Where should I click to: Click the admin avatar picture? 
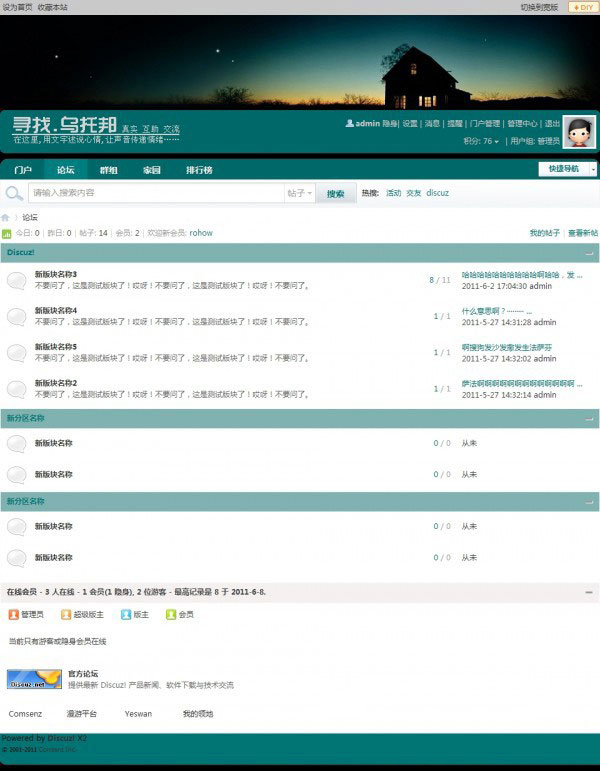[579, 132]
